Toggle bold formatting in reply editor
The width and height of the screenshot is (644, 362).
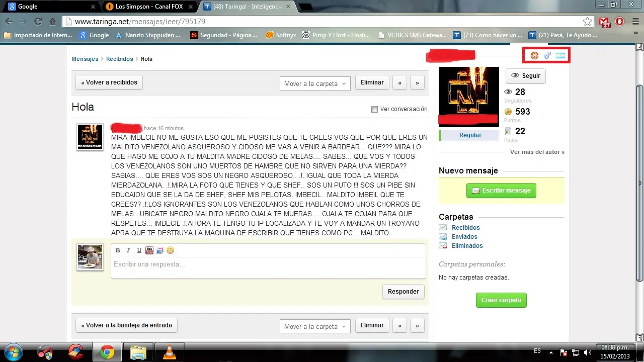coord(118,250)
